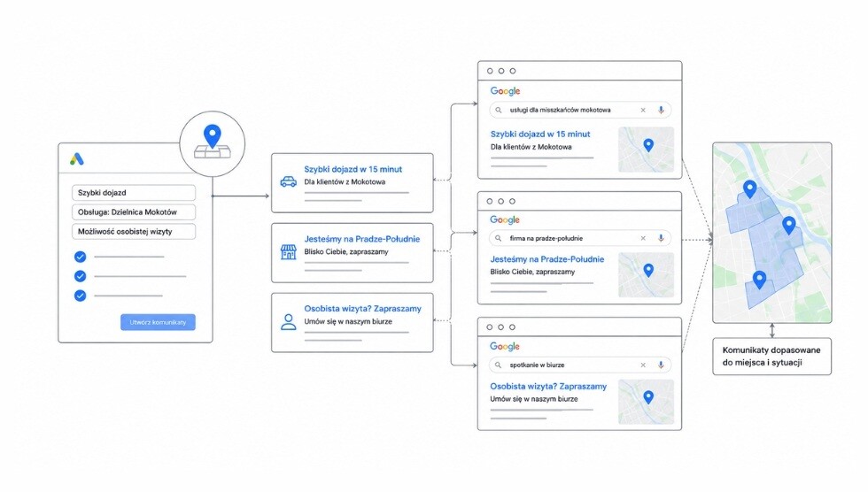Click search icon in 'firma na pradze-południe' box
The height and width of the screenshot is (492, 868).
[498, 238]
